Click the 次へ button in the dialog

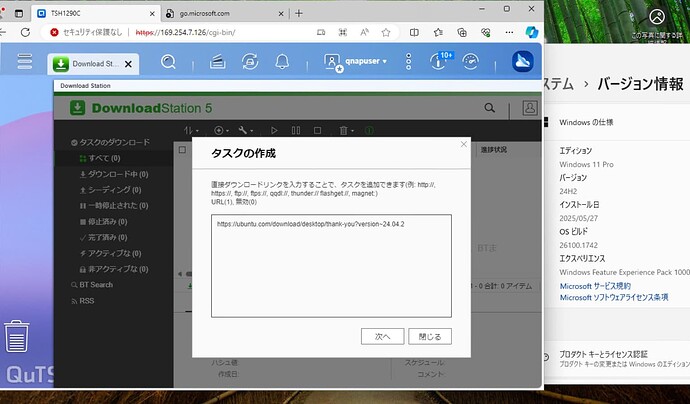[x=382, y=336]
